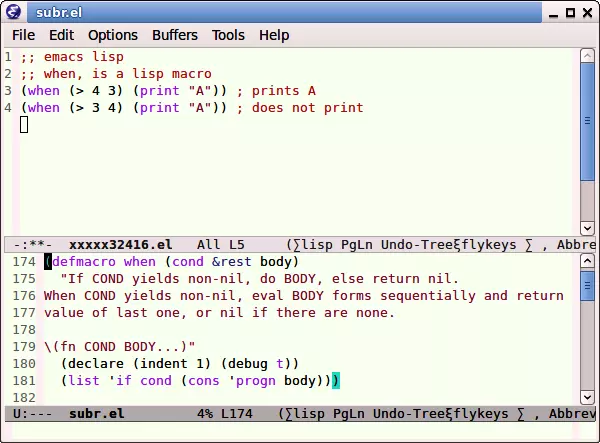
Task: Click 'All L5' position indicator
Action: 220,244
